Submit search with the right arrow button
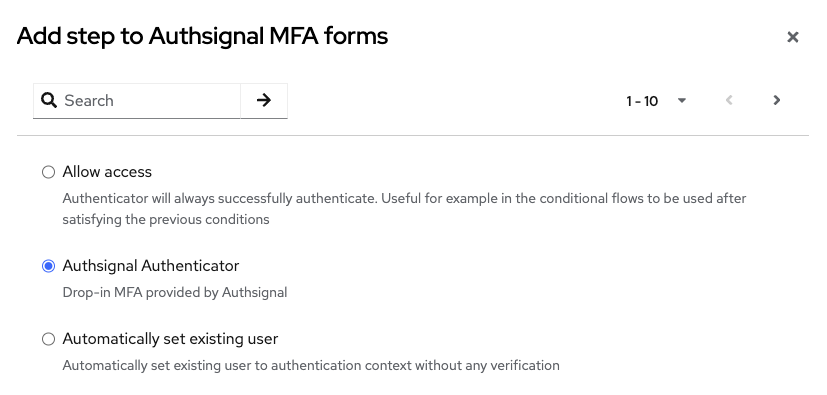 [x=264, y=100]
